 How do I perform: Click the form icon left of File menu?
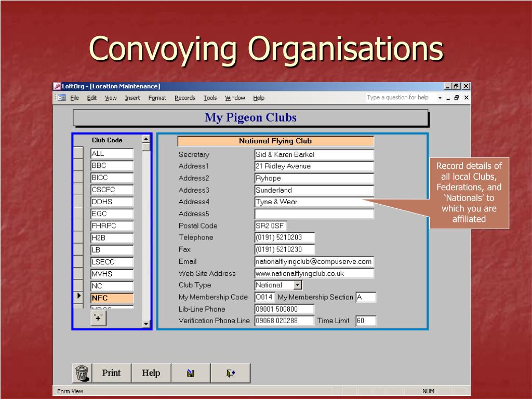61,98
